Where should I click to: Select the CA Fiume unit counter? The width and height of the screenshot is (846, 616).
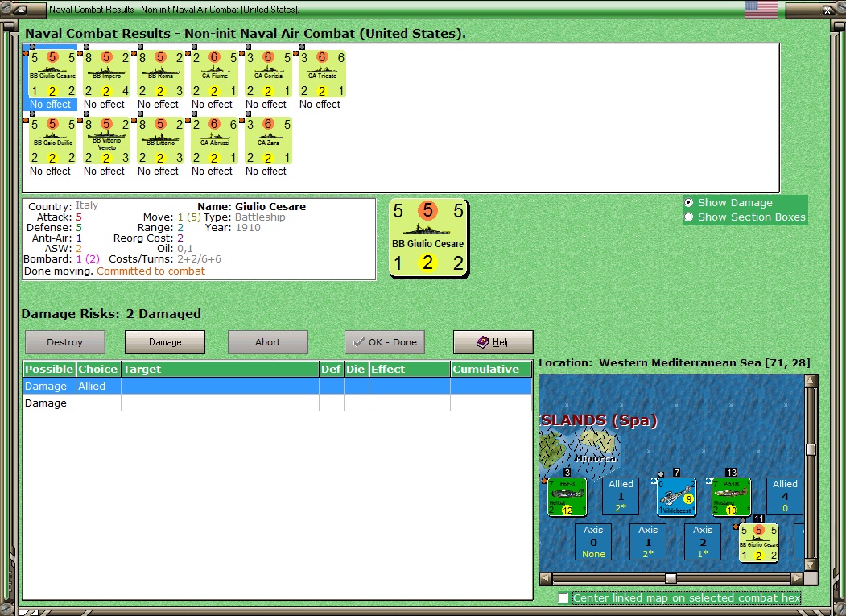tap(214, 74)
